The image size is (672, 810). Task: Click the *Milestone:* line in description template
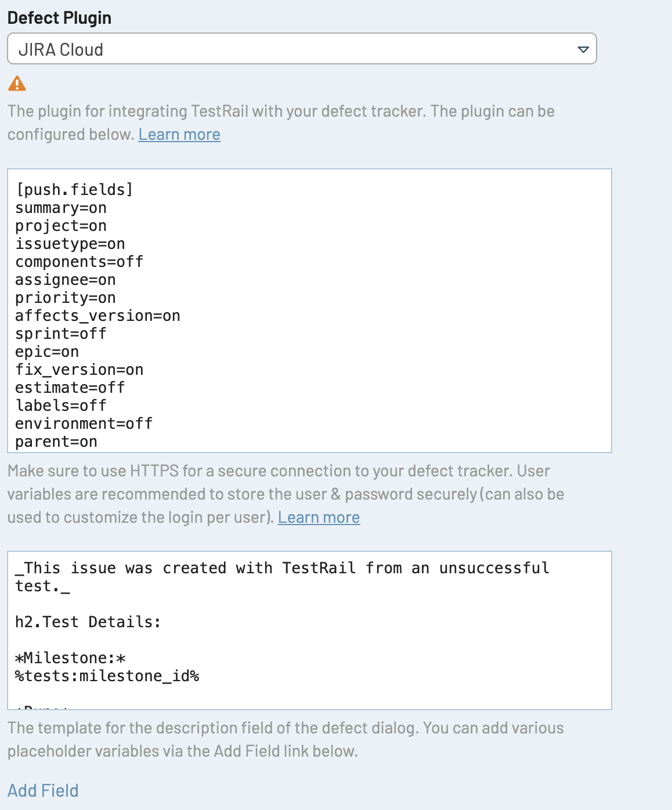[x=70, y=658]
